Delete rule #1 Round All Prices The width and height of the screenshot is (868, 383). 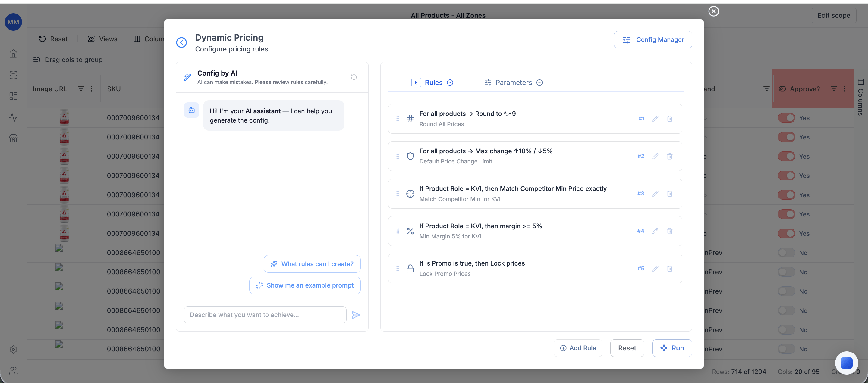[x=669, y=118]
